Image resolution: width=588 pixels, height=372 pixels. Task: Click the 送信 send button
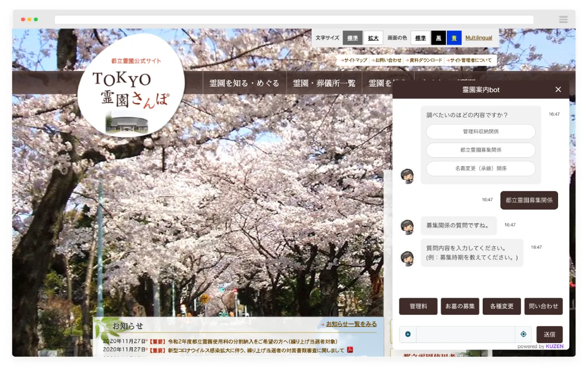(x=549, y=334)
